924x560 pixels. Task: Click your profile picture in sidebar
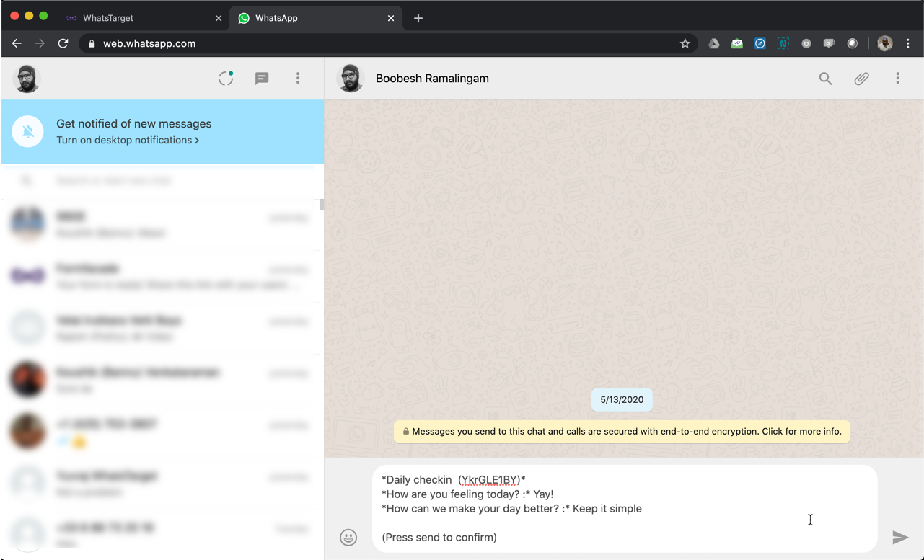[x=27, y=79]
